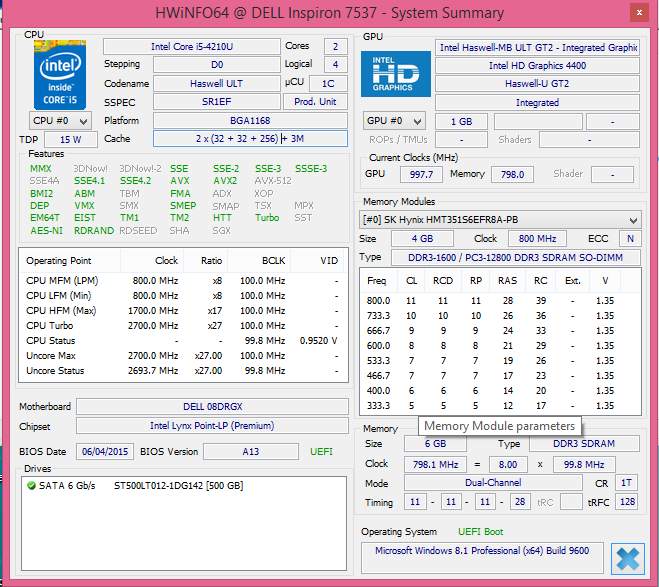The image size is (659, 587).
Task: Click the green check icon beside SATA drive
Action: coord(32,486)
